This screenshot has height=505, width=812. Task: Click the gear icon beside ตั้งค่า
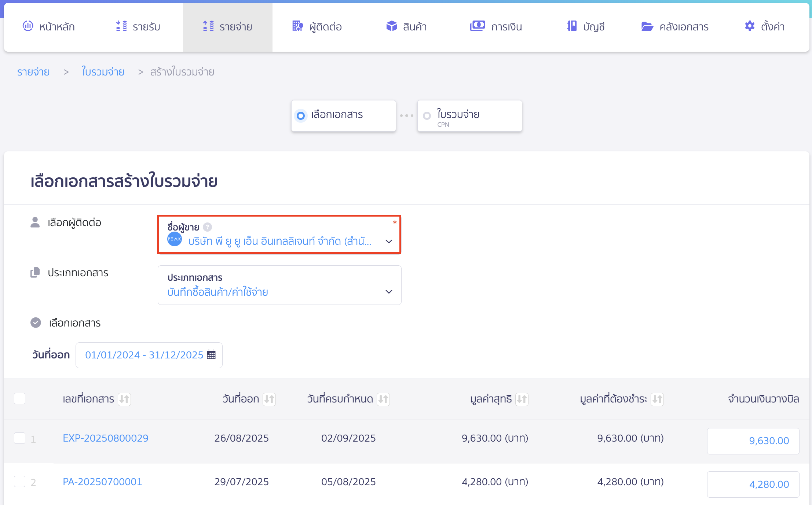750,26
